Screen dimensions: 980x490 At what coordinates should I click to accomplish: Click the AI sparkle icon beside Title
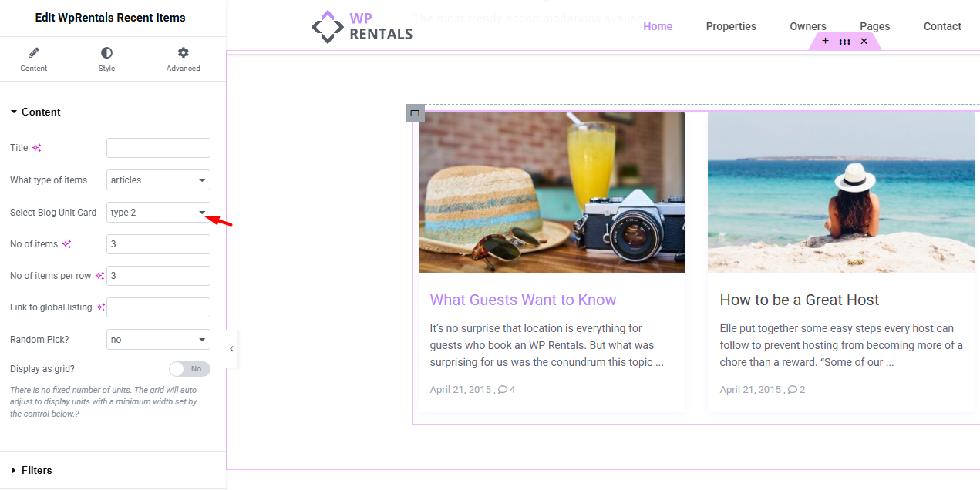(36, 148)
